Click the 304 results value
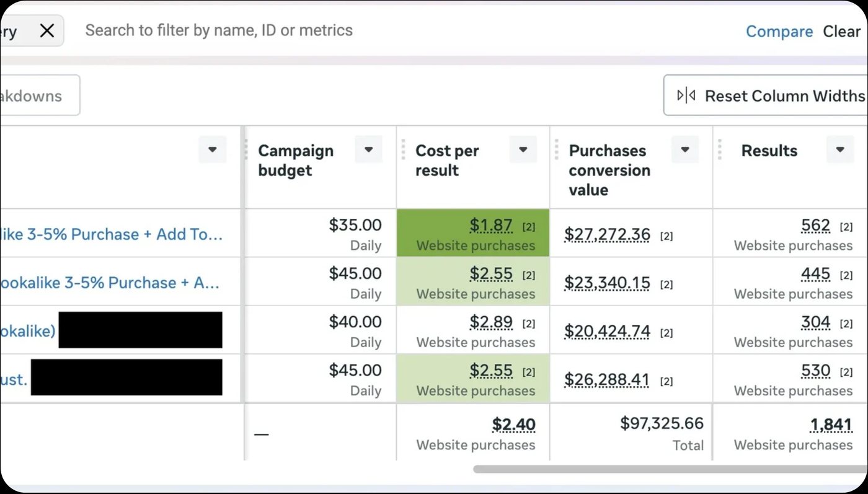This screenshot has width=868, height=494. tap(815, 322)
